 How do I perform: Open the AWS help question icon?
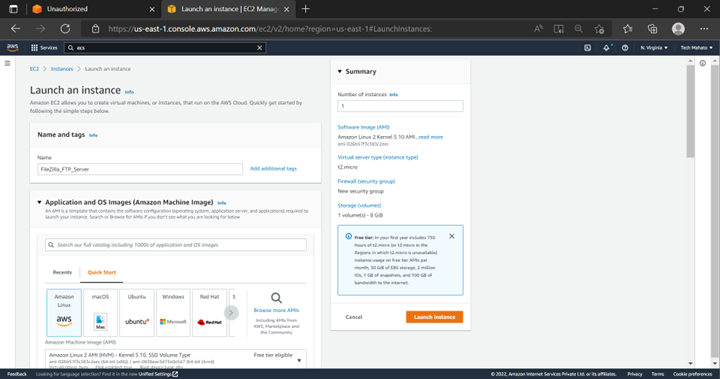pyautogui.click(x=625, y=48)
